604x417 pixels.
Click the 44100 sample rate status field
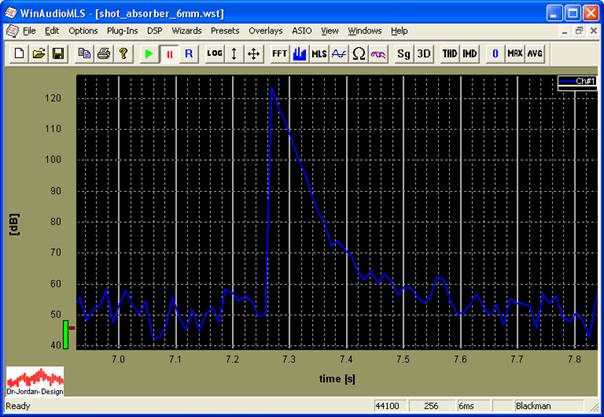(388, 406)
